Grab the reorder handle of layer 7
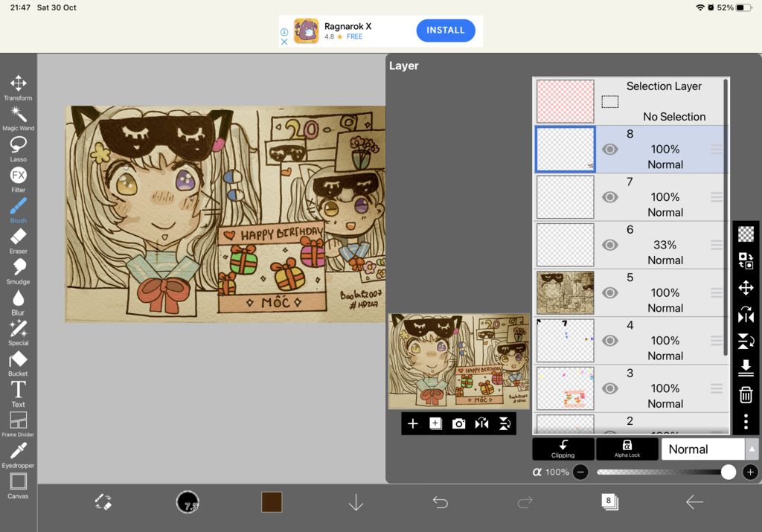Screen dimensions: 762x532 [x=717, y=196]
